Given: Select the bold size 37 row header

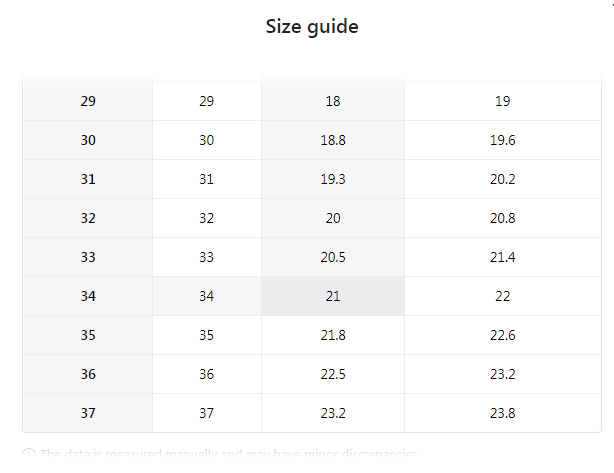Looking at the screenshot, I should 88,413.
